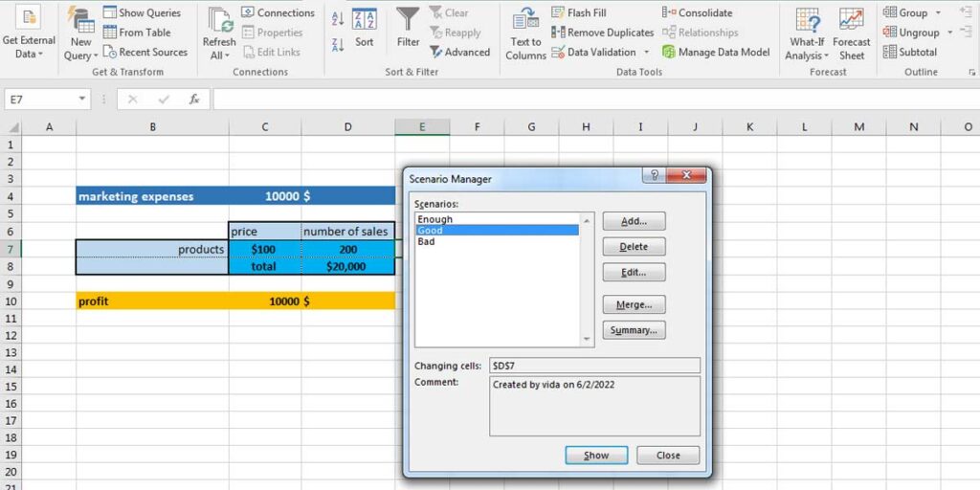The width and height of the screenshot is (980, 490).
Task: Select the marketing expenses cell
Action: pyautogui.click(x=152, y=197)
